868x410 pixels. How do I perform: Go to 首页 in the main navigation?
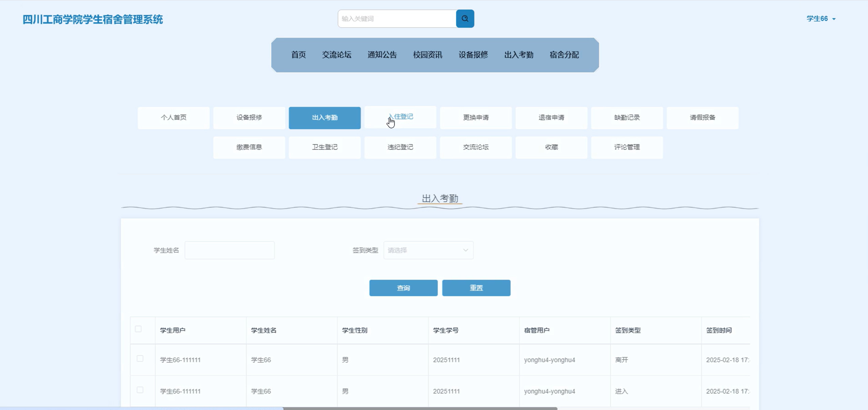pos(298,55)
